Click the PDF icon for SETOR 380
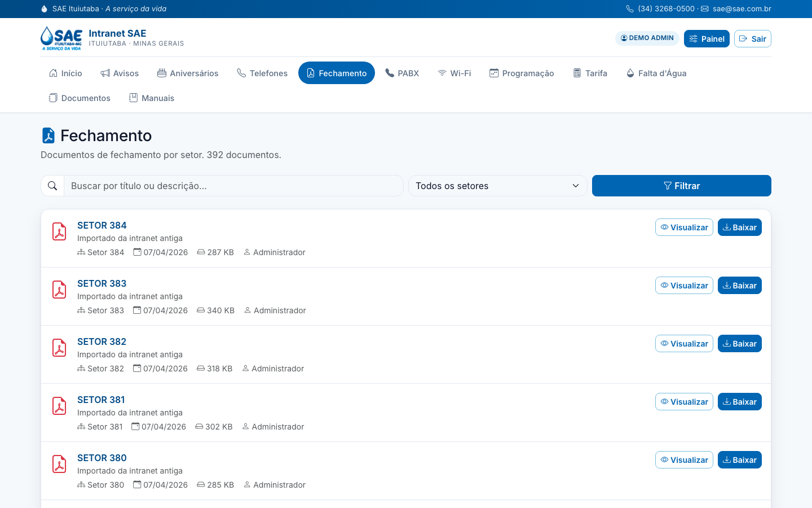This screenshot has height=508, width=812. 59,464
